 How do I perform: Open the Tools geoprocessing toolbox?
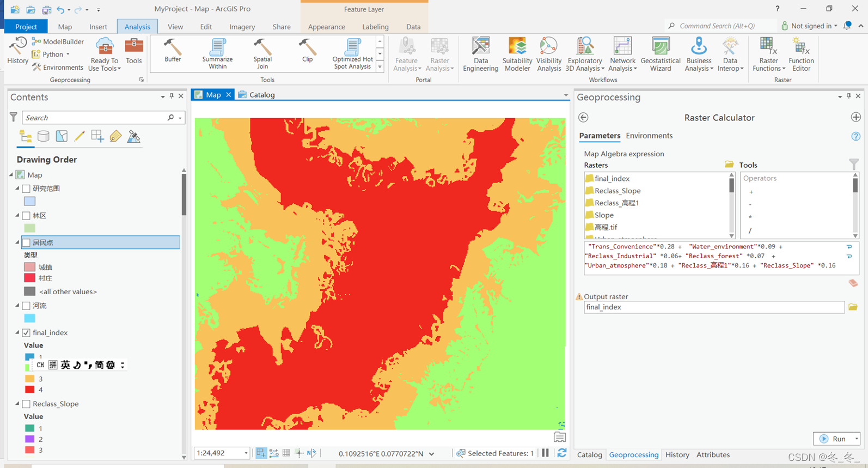(133, 52)
